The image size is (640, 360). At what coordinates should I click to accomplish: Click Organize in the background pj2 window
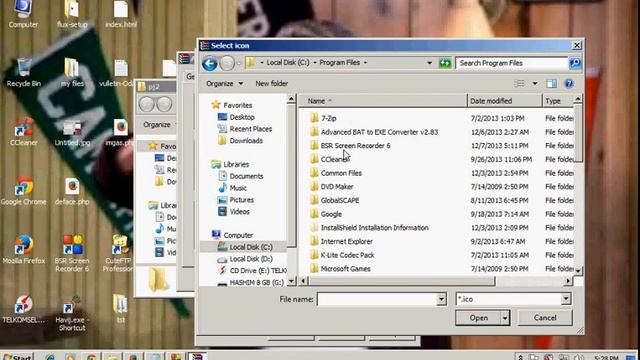(x=157, y=124)
